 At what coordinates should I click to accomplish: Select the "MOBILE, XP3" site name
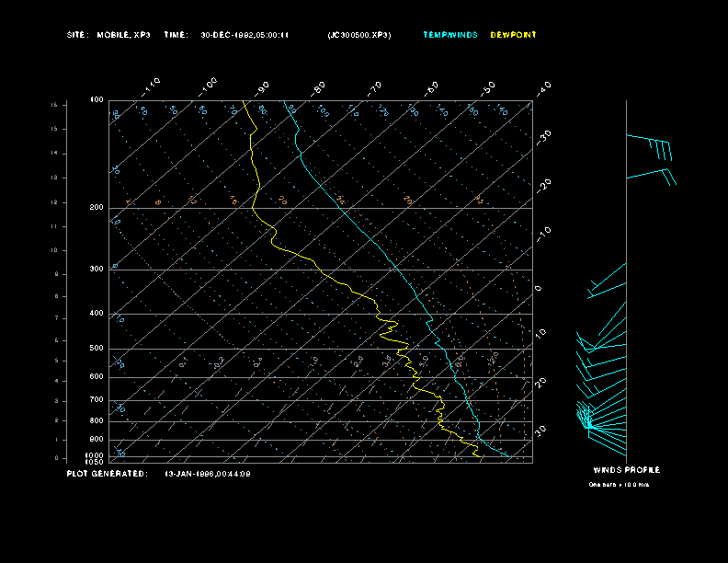pyautogui.click(x=123, y=35)
